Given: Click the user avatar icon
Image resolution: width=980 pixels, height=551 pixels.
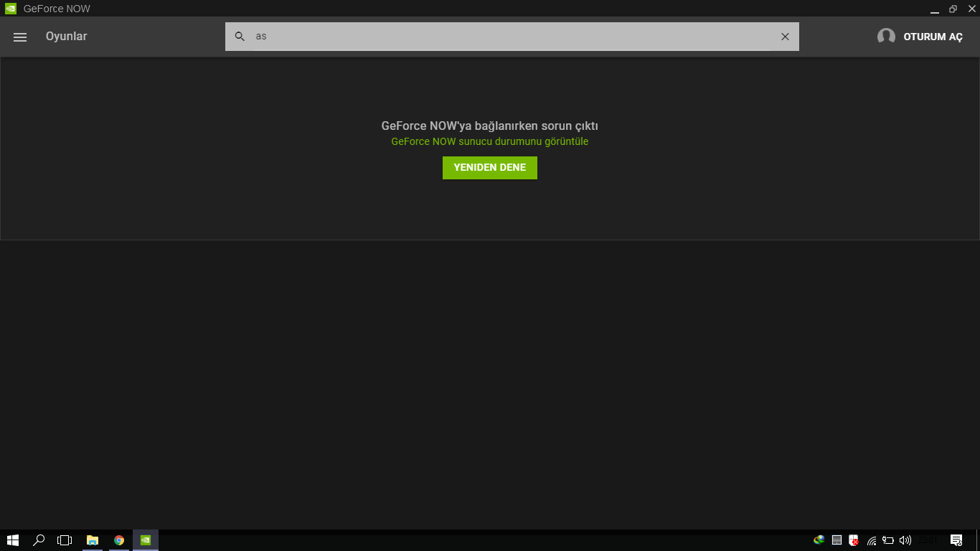Looking at the screenshot, I should coord(886,37).
